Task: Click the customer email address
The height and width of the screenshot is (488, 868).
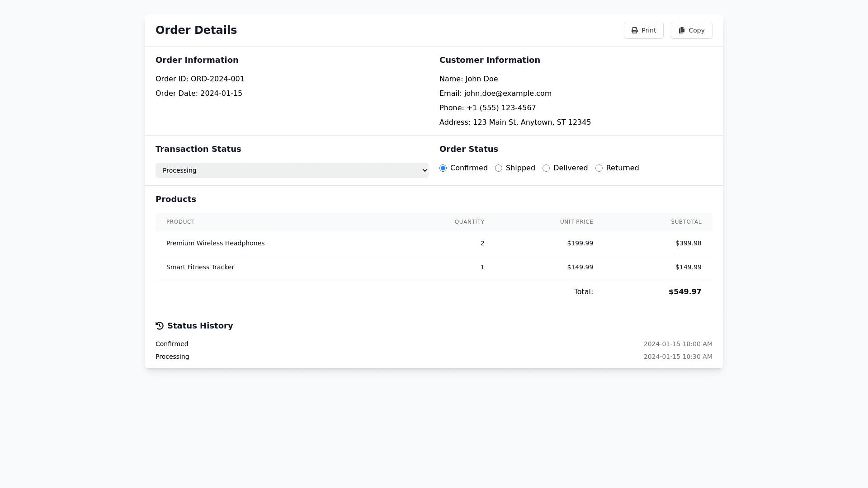Action: click(508, 94)
